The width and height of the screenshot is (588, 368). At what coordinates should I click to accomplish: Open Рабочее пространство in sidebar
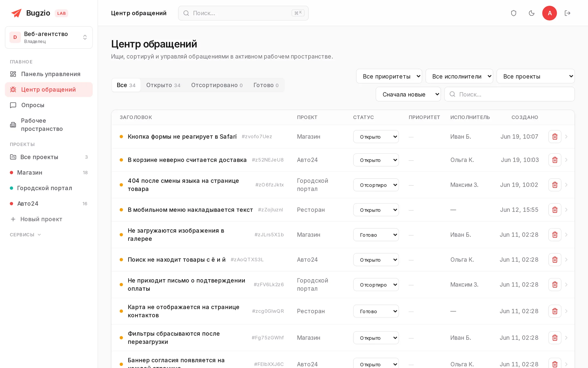coord(49,125)
